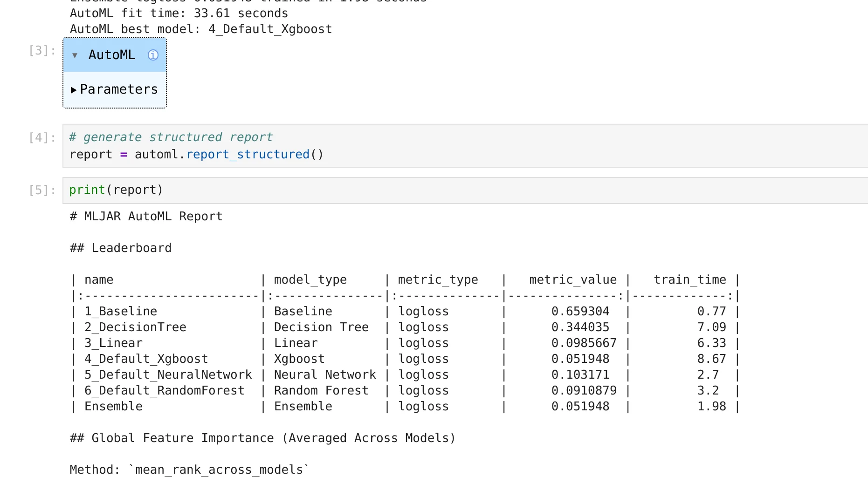Click the report_structured function call text
This screenshot has height=490, width=868.
click(x=248, y=154)
